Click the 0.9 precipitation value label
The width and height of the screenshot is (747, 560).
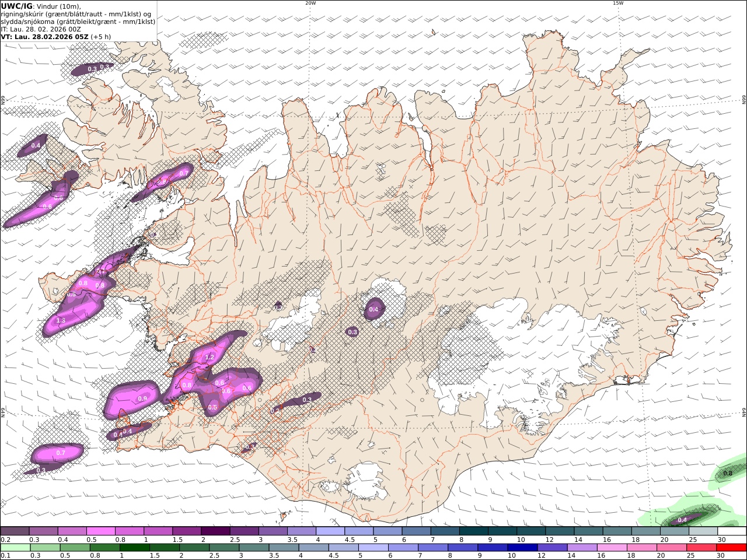tap(142, 399)
